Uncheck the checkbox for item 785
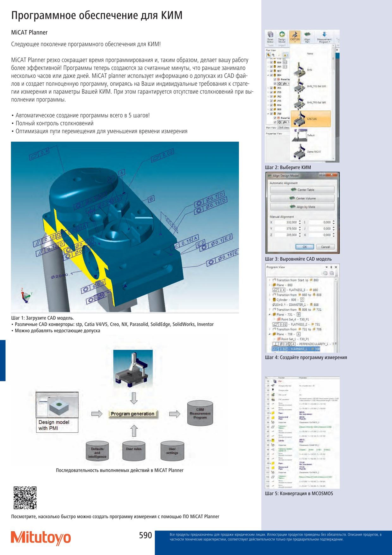Screen dimensions: 392x555 click(271, 67)
